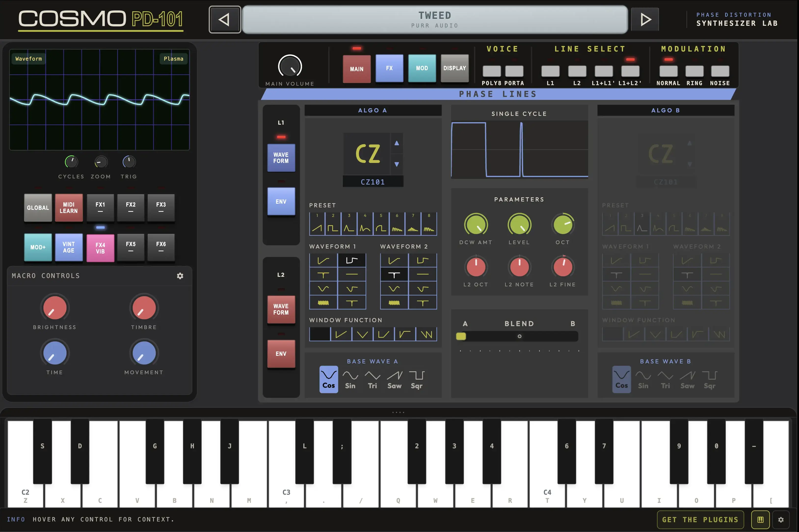
Task: Open L1 ENV section
Action: point(281,201)
